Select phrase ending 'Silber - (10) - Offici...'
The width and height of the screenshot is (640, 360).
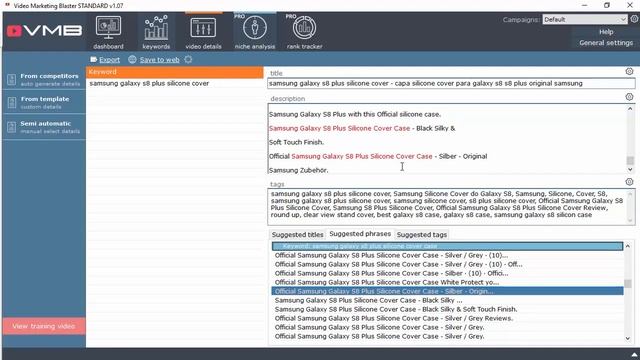tap(447, 273)
